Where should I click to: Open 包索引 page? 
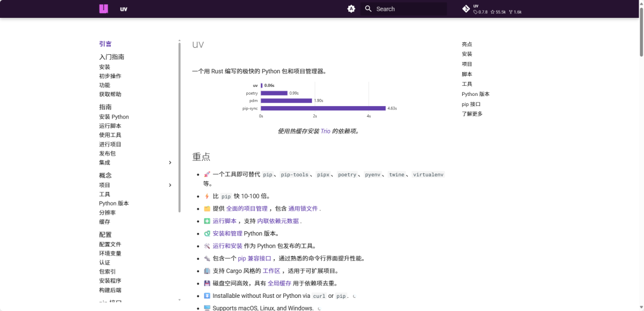click(107, 272)
